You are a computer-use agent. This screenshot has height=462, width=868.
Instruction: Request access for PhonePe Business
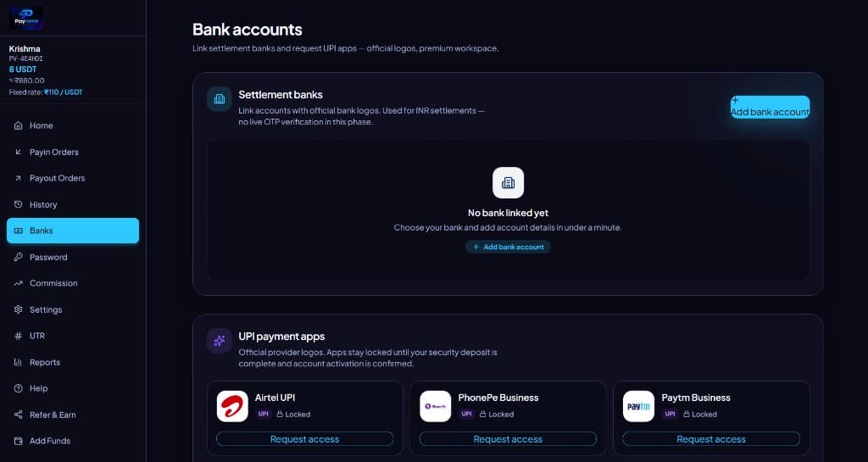point(509,439)
